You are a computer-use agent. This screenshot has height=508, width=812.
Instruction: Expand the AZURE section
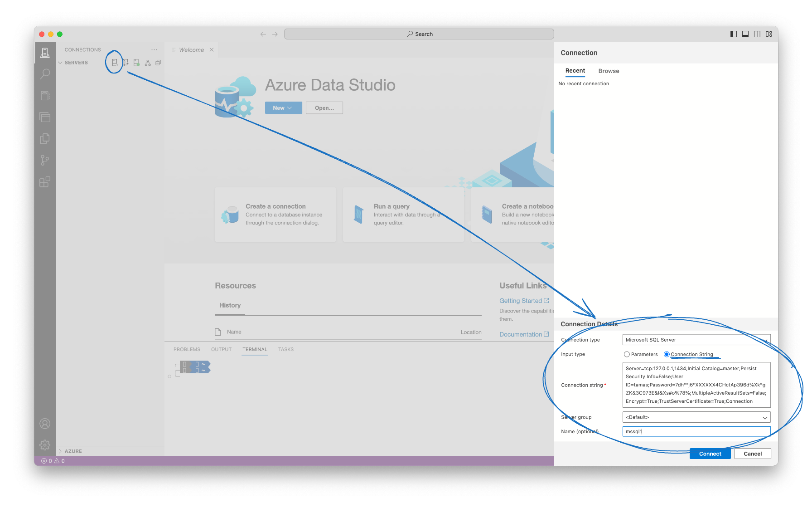click(72, 451)
